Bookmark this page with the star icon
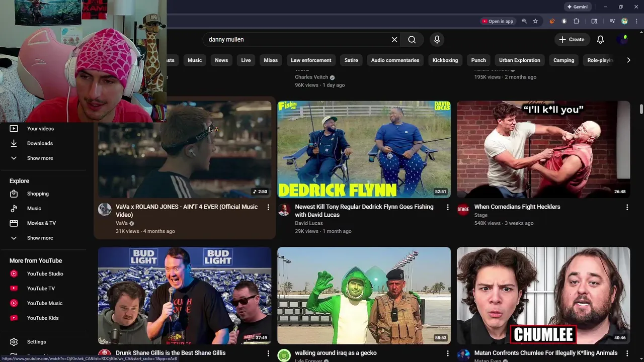The image size is (644, 362). click(x=535, y=21)
